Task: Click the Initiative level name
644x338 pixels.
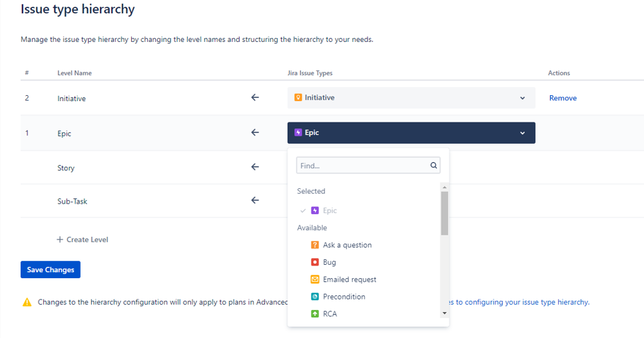Action: click(71, 98)
